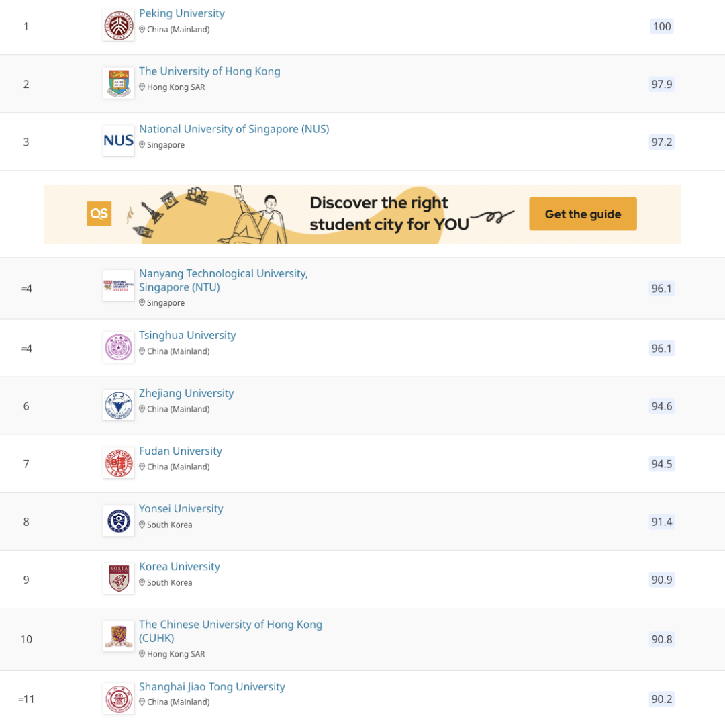Open the Peking University link

pyautogui.click(x=181, y=13)
